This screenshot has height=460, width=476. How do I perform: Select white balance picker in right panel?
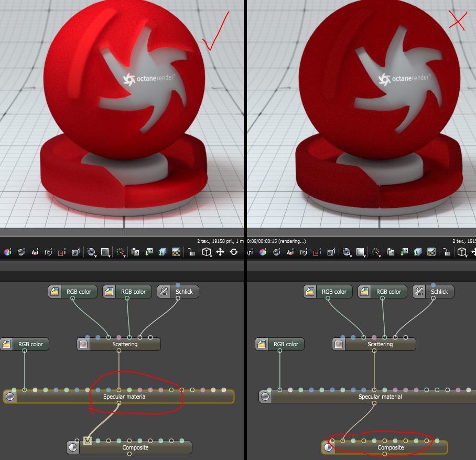[x=263, y=252]
